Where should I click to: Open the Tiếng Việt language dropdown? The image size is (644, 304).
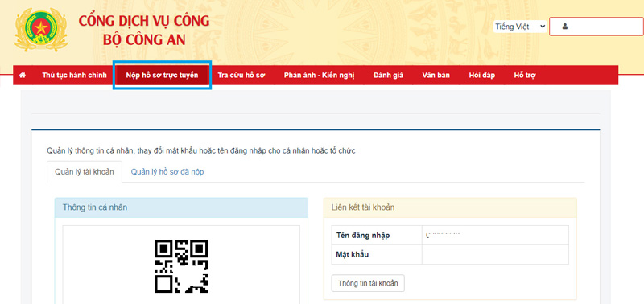520,27
